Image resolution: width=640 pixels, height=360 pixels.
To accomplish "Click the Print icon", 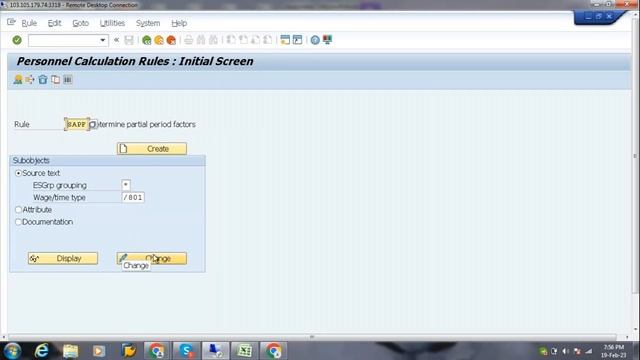I will pos(189,40).
